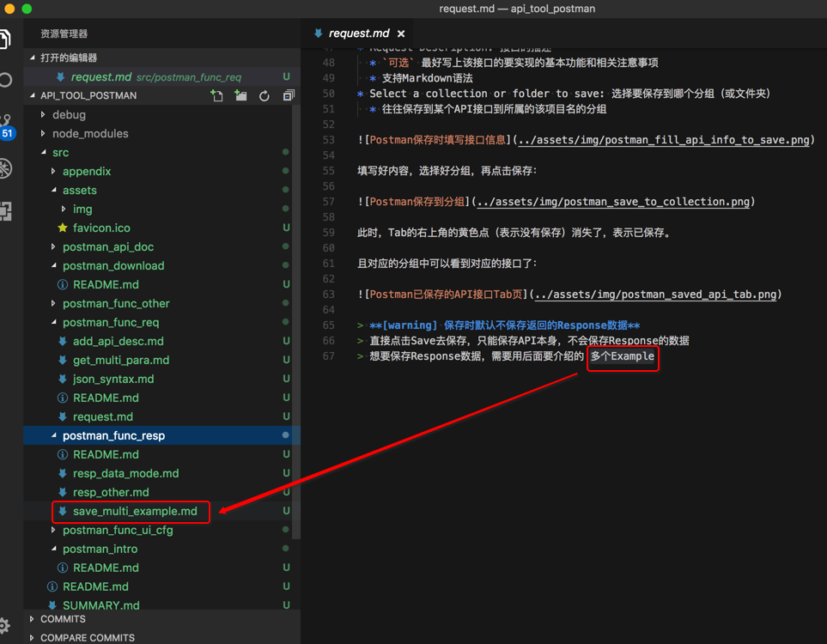Open the SUMMARY.md file
Viewport: 827px width, 644px height.
[100, 605]
